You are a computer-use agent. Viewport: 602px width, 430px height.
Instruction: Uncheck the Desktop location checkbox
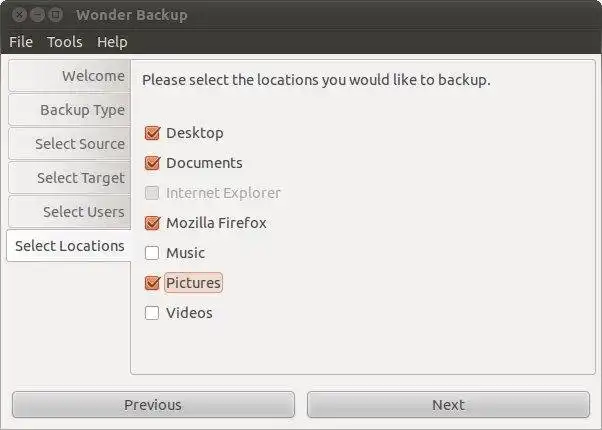(152, 133)
